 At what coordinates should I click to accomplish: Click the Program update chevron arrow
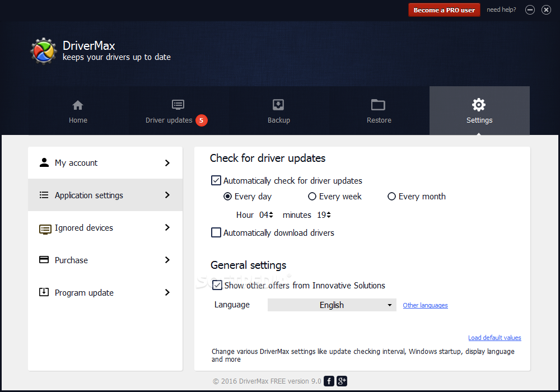[x=167, y=292]
